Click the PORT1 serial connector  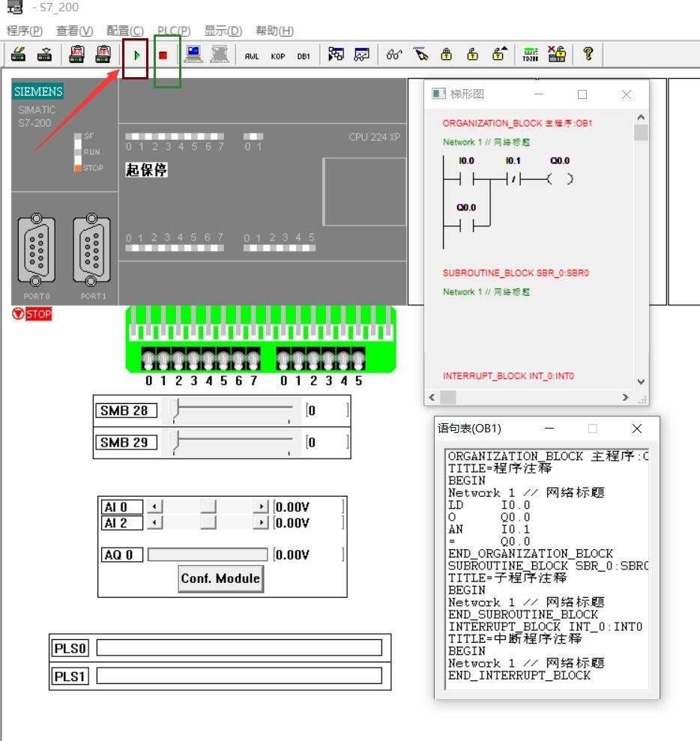coord(91,250)
